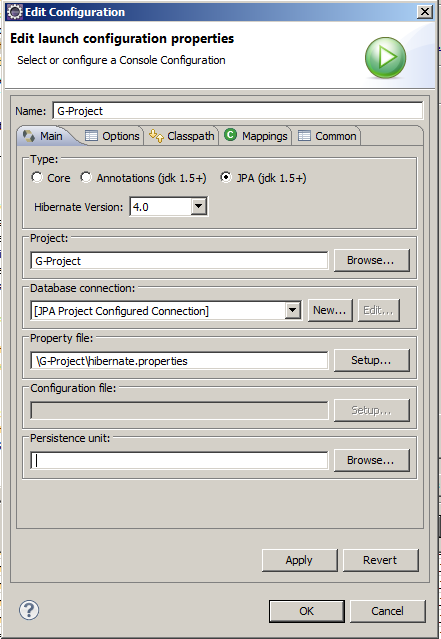
Task: Click the disabled Edit connection button
Action: 378,311
